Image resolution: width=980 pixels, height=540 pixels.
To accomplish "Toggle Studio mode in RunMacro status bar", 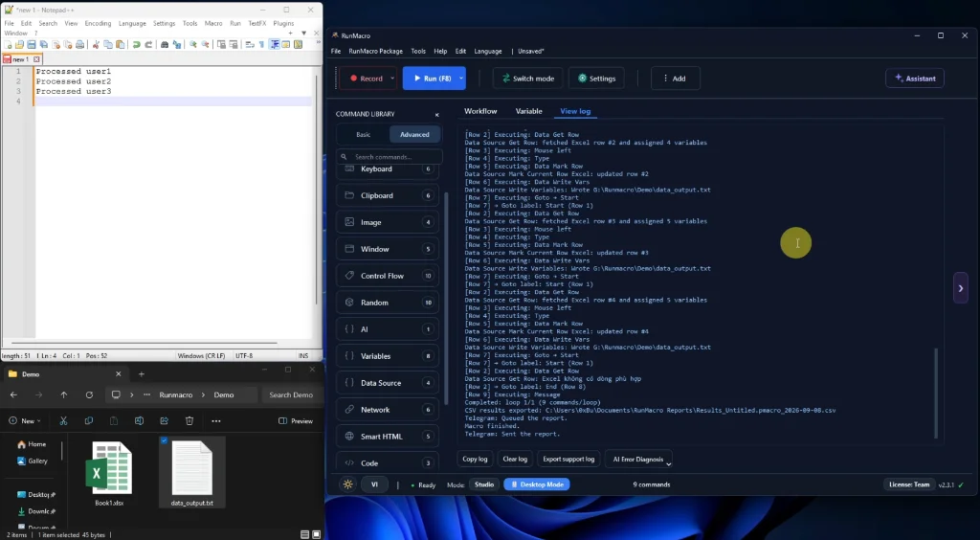I will [484, 484].
